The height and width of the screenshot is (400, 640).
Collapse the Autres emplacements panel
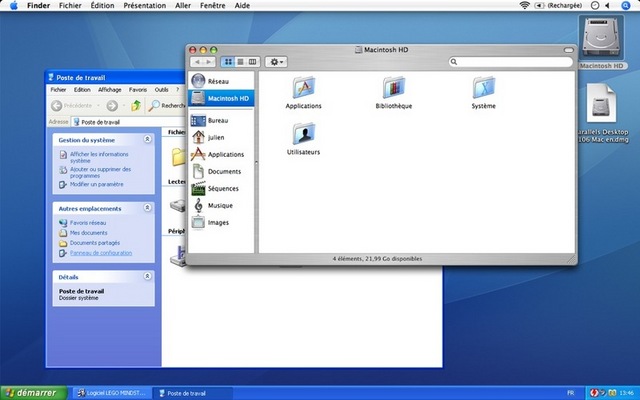(147, 208)
